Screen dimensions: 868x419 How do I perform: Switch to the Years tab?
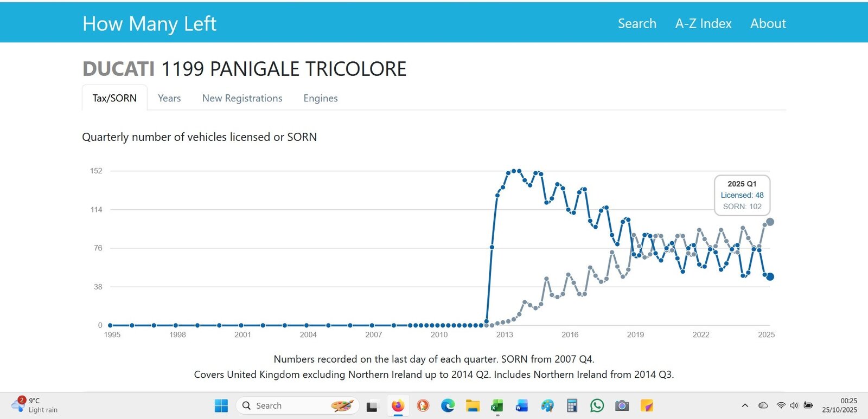(169, 98)
